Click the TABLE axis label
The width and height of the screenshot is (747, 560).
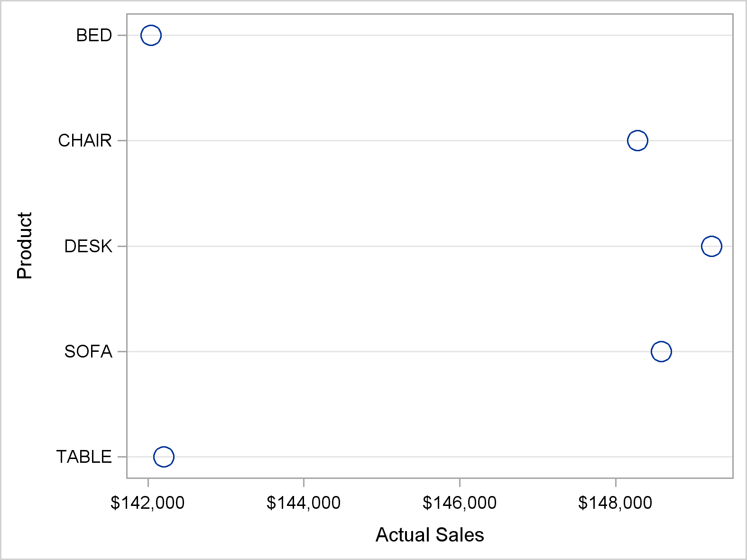[84, 457]
